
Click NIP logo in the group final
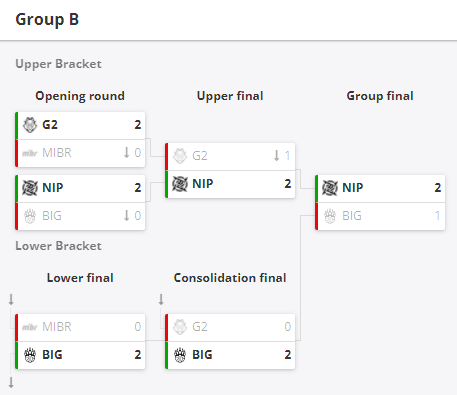330,188
